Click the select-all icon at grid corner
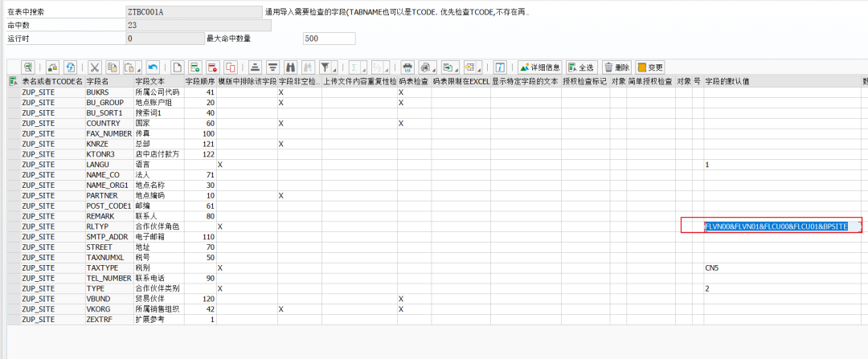Viewport: 868px width, 359px height. point(14,81)
